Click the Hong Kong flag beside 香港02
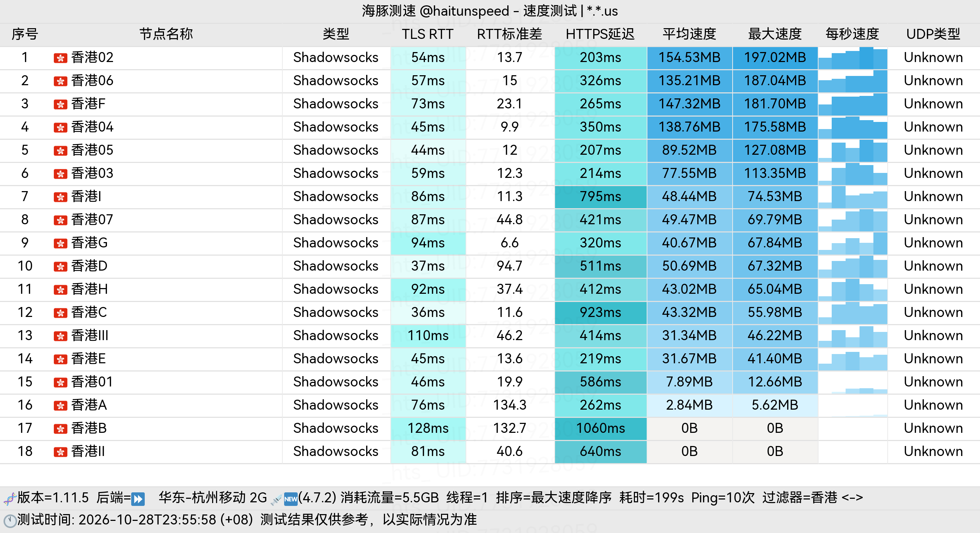Image resolution: width=980 pixels, height=533 pixels. pos(61,58)
